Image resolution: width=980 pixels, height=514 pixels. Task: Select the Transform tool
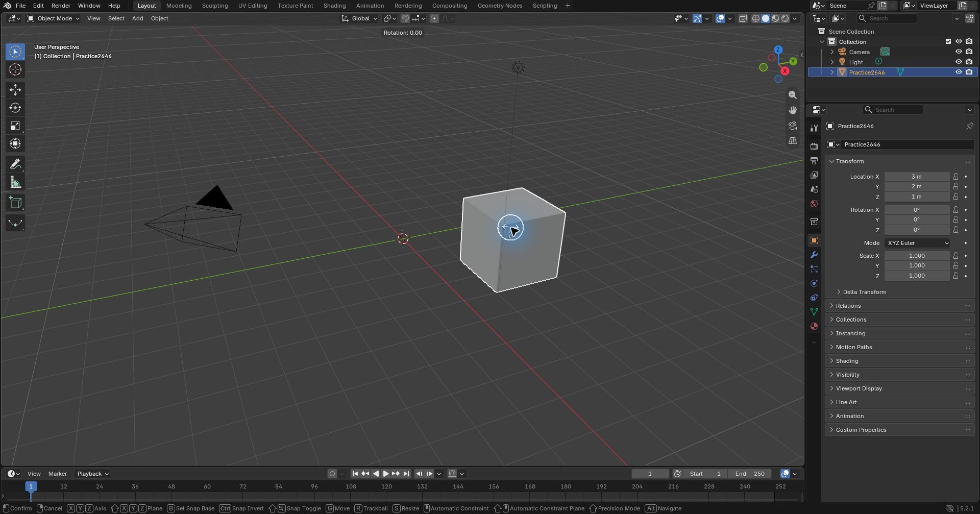[x=15, y=143]
